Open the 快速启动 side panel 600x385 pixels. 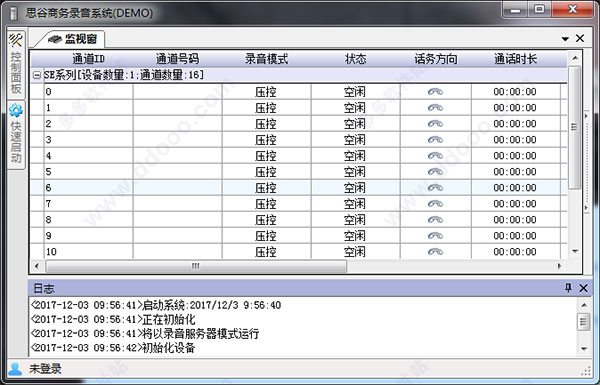coord(16,134)
